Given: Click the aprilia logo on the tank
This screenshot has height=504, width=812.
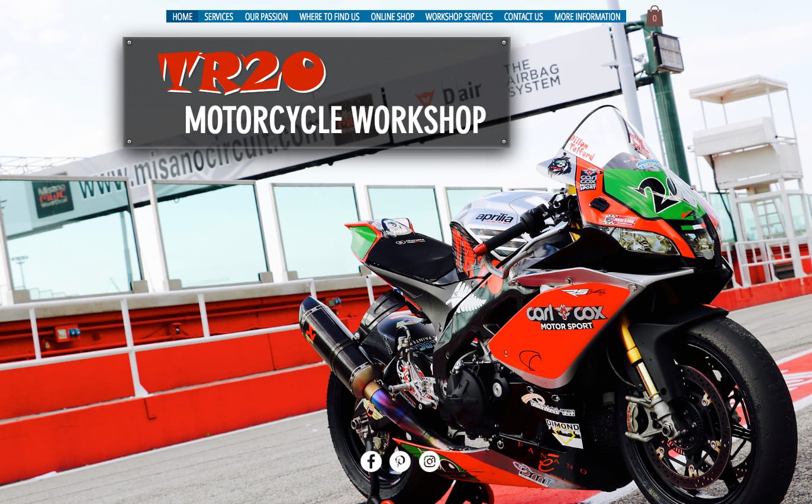Looking at the screenshot, I should point(494,218).
